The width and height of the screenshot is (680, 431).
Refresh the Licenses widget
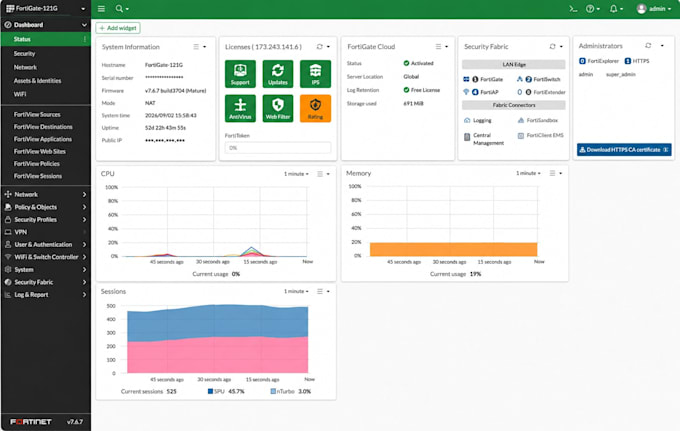click(320, 46)
